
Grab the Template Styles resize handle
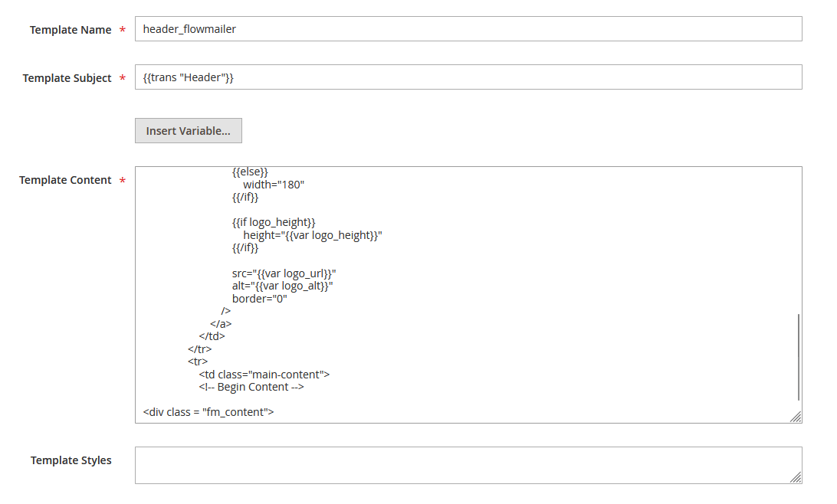pos(796,477)
